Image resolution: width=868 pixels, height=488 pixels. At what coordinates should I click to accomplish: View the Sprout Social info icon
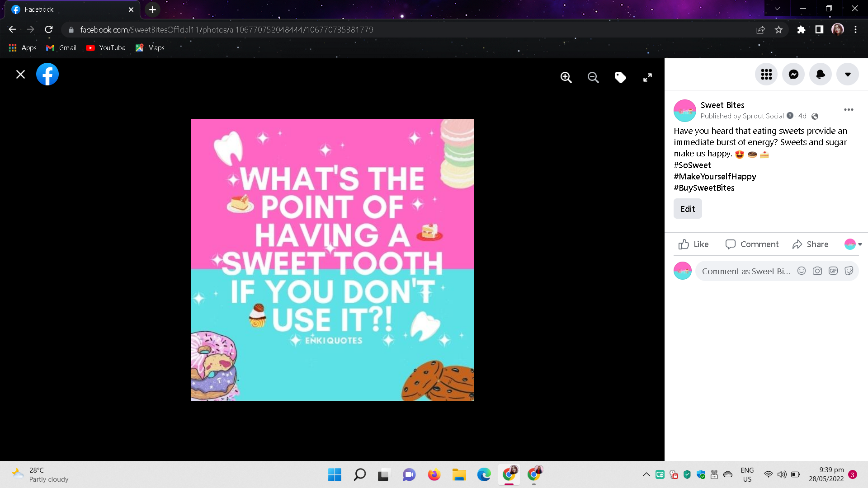(x=790, y=116)
